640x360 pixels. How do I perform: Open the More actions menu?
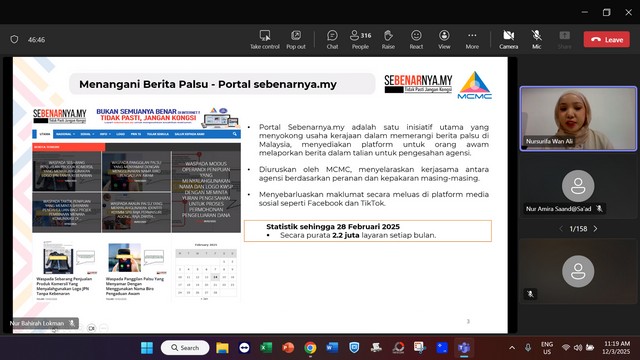click(x=472, y=40)
